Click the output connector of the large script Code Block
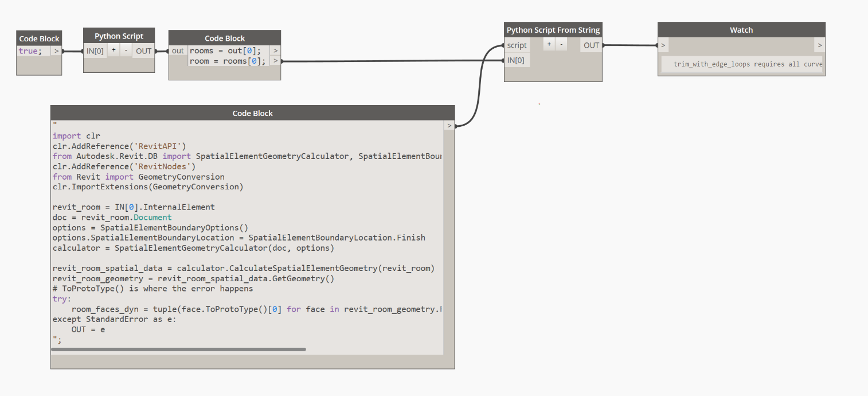This screenshot has width=868, height=396. [x=449, y=125]
